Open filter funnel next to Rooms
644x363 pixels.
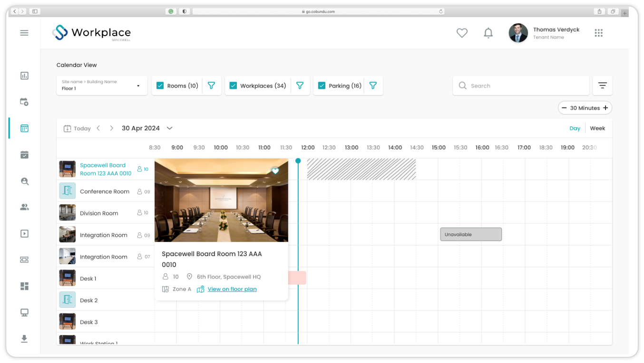pos(212,86)
